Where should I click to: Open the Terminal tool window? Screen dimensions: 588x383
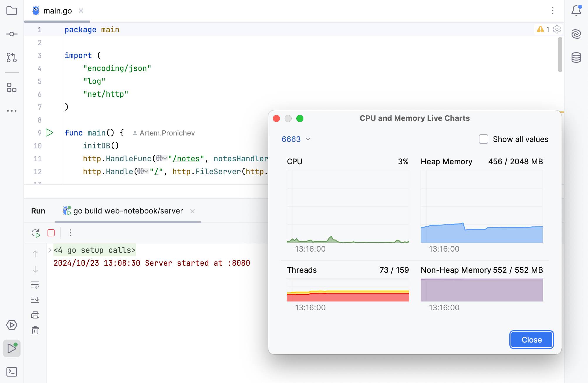click(x=12, y=372)
